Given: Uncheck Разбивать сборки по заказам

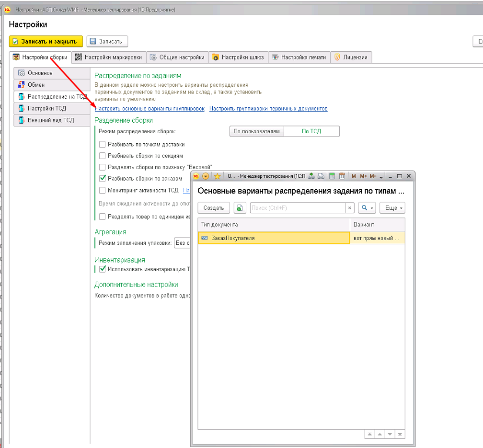Looking at the screenshot, I should pos(102,178).
